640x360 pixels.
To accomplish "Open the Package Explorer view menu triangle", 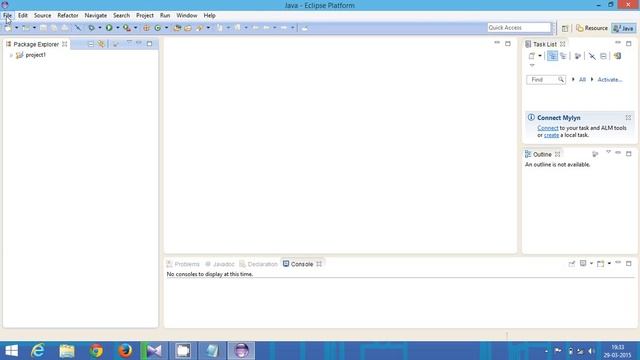I will click(129, 42).
